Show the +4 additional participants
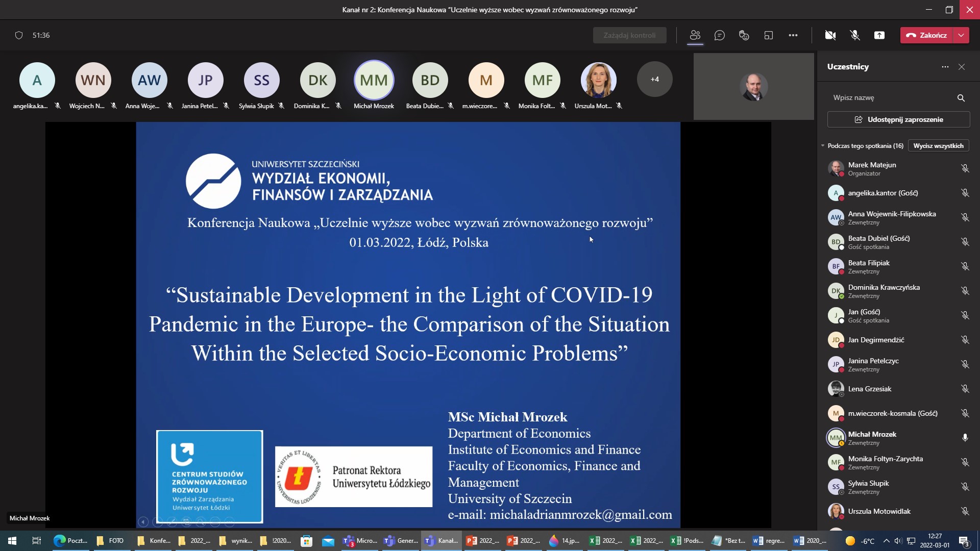Screen dimensions: 980x551 654,80
